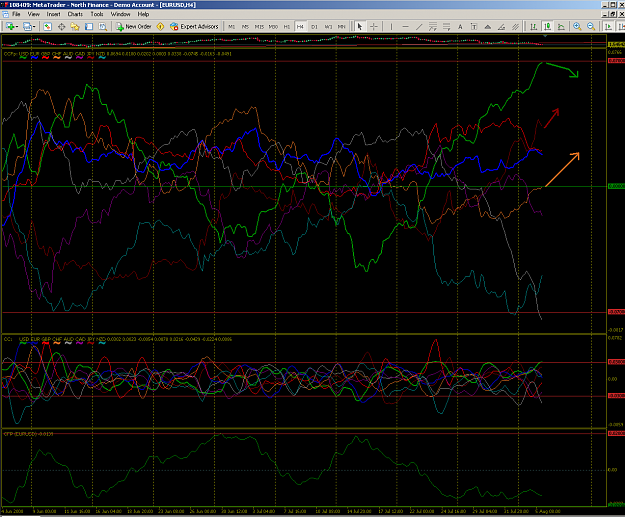This screenshot has width=625, height=517.
Task: Open the Insert menu
Action: 53,14
